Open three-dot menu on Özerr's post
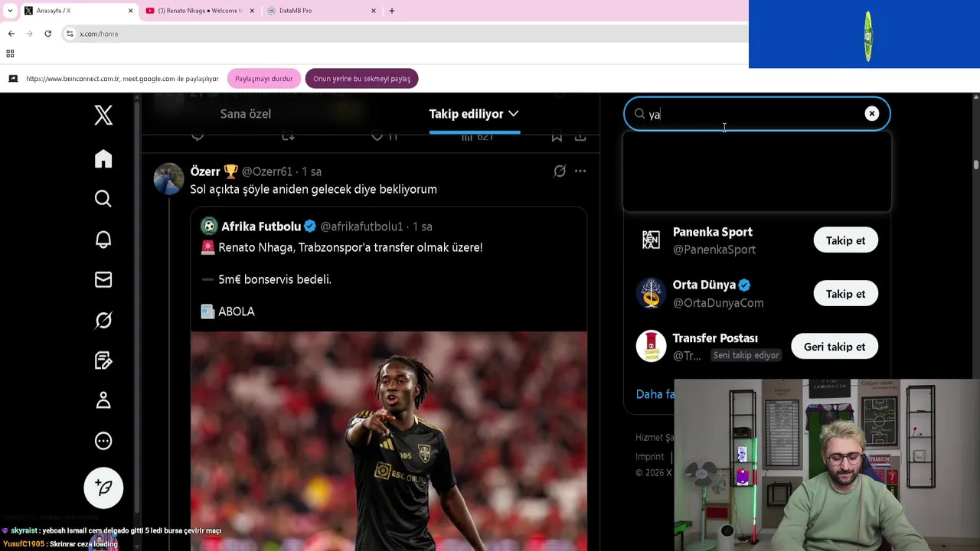This screenshot has height=551, width=980. click(x=580, y=171)
